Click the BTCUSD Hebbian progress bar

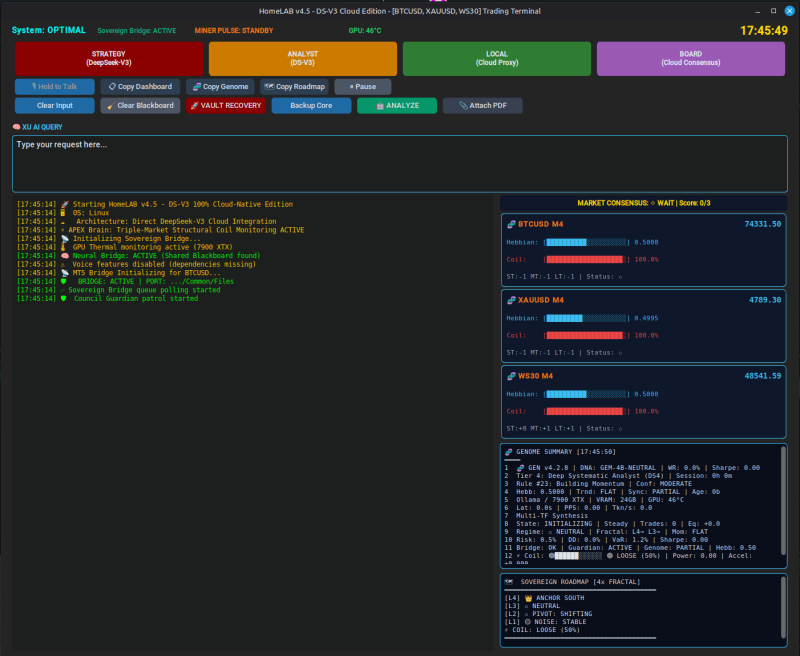click(586, 242)
